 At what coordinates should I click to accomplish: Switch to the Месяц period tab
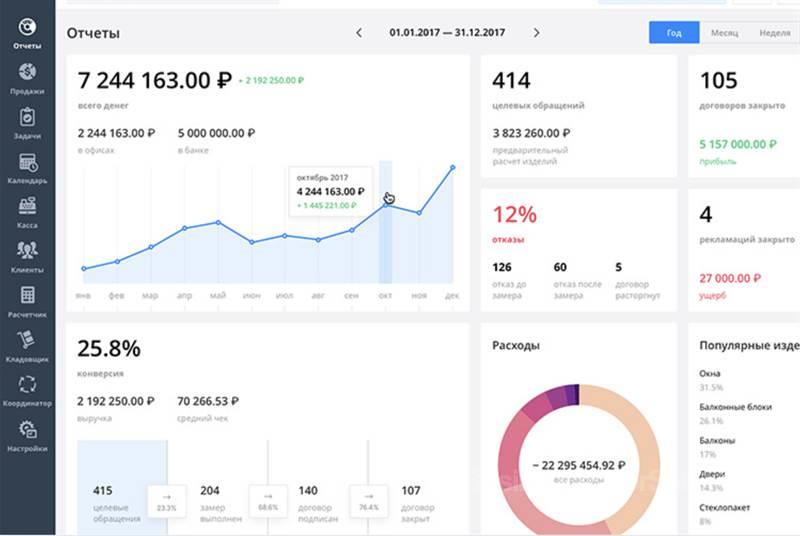point(724,33)
